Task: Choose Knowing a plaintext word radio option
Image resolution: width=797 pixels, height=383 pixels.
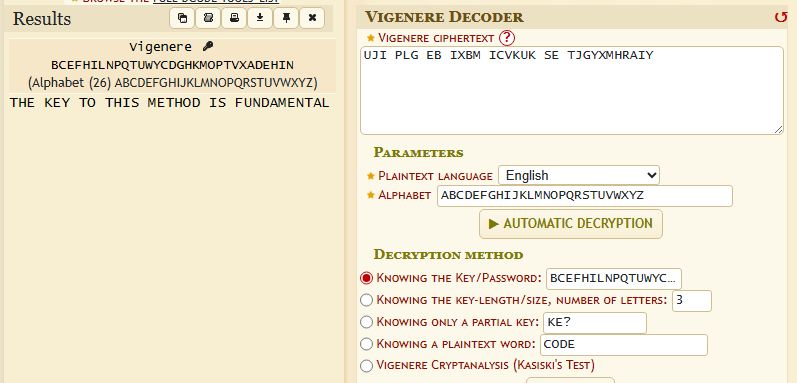Action: point(366,344)
